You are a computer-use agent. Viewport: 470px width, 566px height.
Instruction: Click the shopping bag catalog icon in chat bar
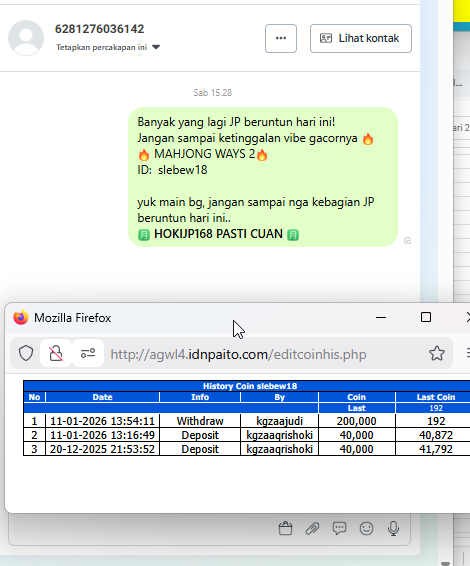(x=285, y=528)
